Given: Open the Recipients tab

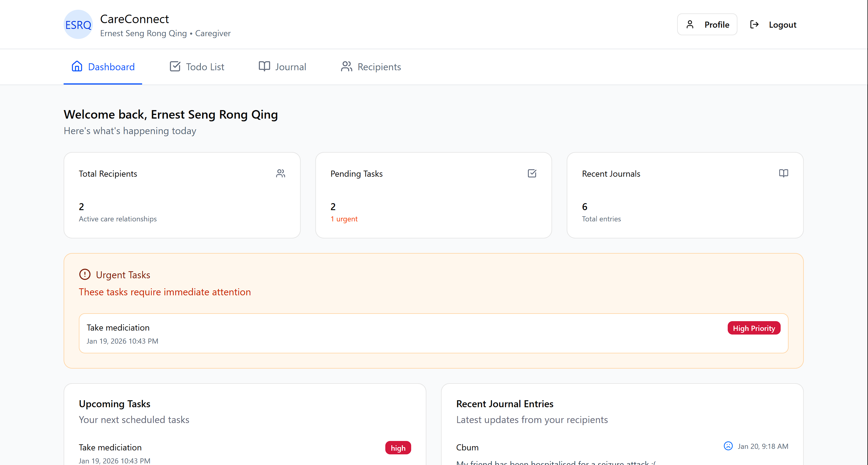Looking at the screenshot, I should [371, 67].
